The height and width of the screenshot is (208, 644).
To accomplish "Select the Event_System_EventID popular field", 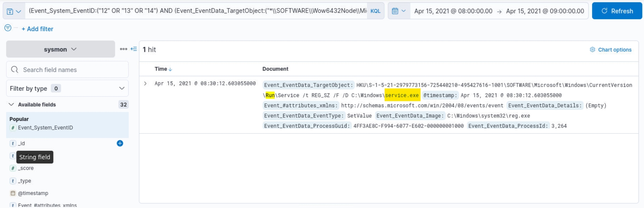I will click(x=45, y=128).
